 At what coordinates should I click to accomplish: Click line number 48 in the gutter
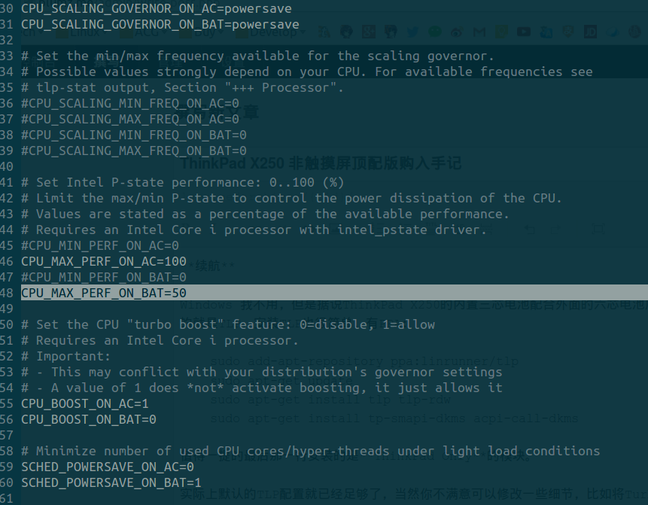coord(9,293)
